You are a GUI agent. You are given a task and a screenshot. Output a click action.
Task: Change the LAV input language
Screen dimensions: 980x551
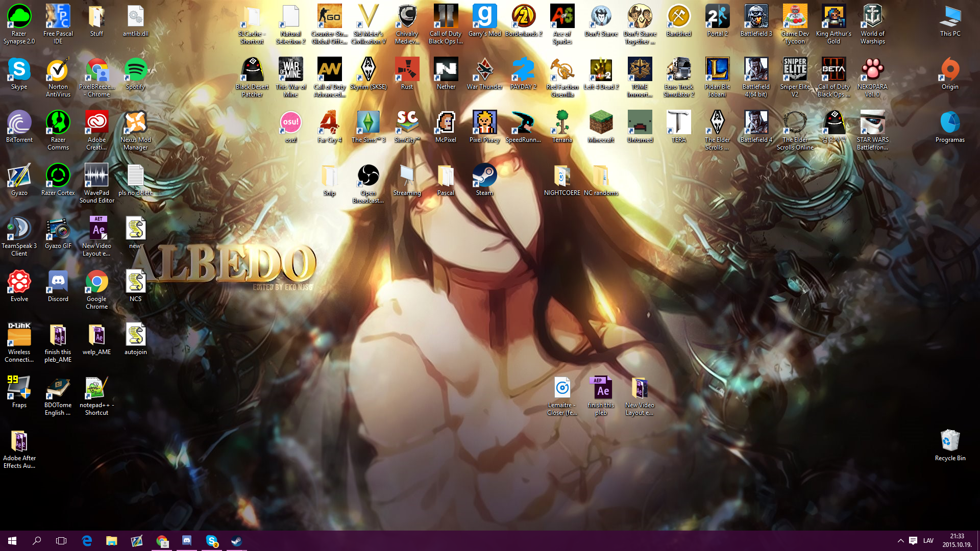[x=928, y=541]
